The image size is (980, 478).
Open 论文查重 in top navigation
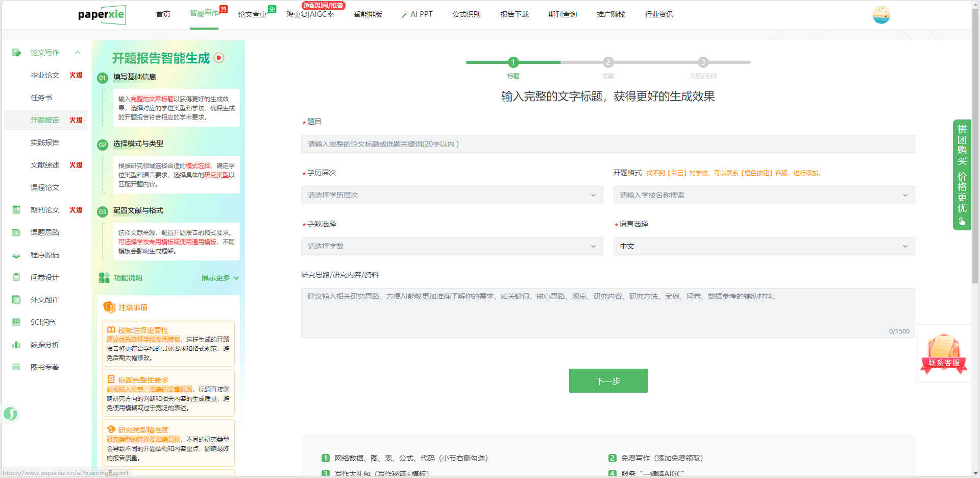point(253,14)
